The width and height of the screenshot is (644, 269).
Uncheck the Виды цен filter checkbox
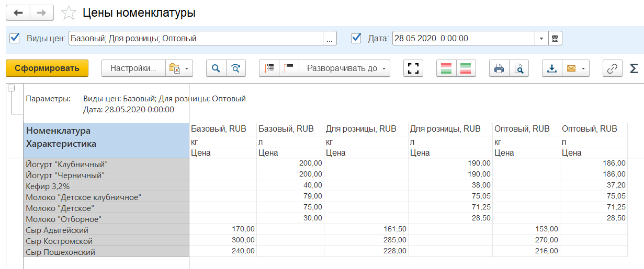click(x=15, y=38)
